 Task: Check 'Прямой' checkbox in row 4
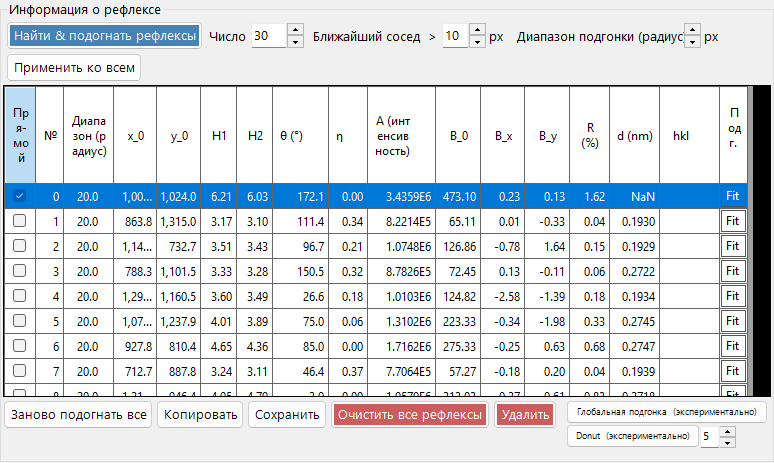pos(19,296)
